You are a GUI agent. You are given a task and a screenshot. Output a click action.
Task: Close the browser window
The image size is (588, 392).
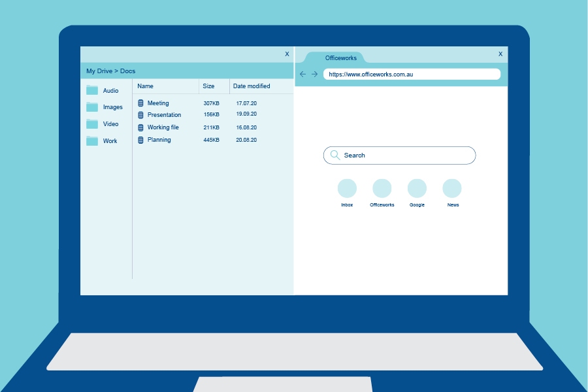click(500, 54)
